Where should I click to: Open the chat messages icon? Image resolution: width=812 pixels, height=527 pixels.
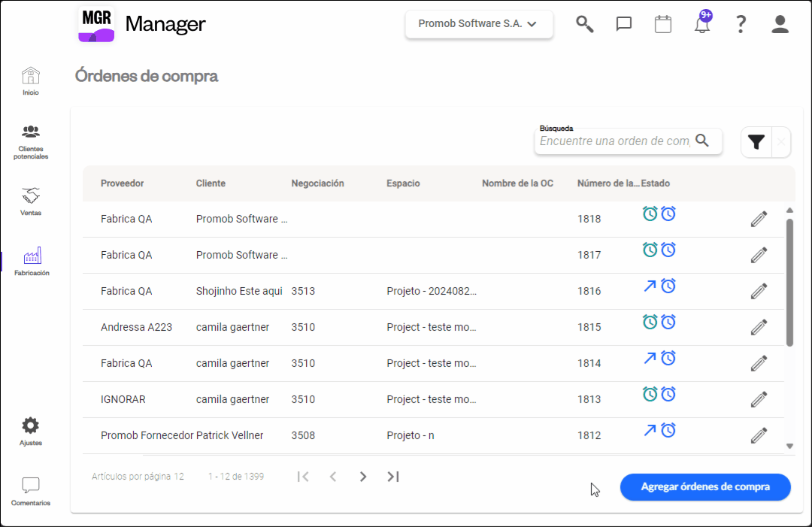pyautogui.click(x=623, y=24)
